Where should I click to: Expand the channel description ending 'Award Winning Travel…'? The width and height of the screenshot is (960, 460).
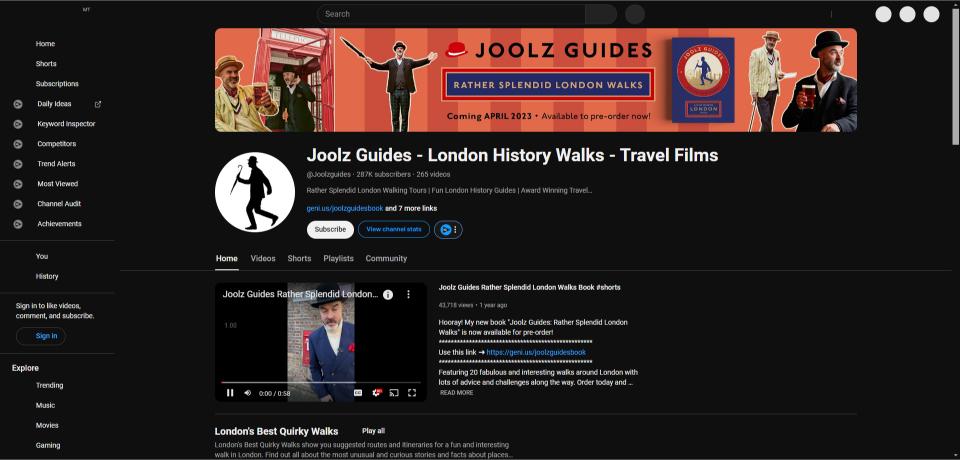[449, 190]
